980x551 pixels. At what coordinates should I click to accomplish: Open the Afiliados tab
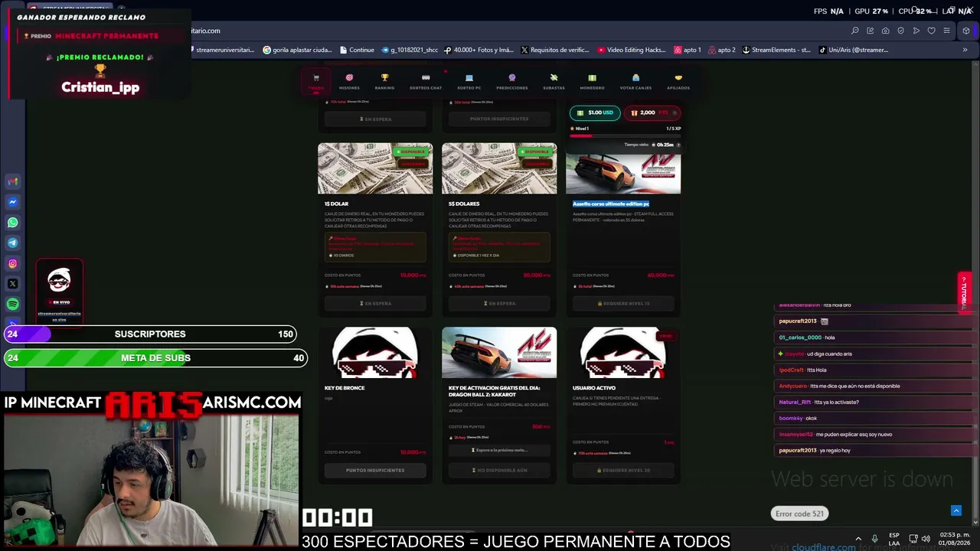[678, 81]
